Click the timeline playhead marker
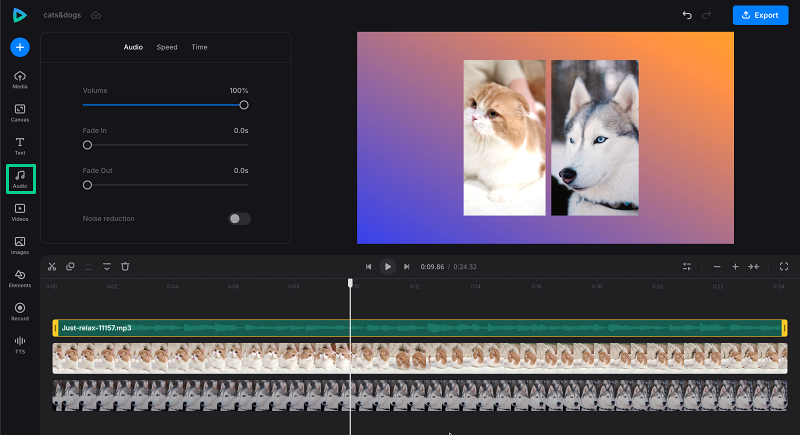 pyautogui.click(x=350, y=283)
